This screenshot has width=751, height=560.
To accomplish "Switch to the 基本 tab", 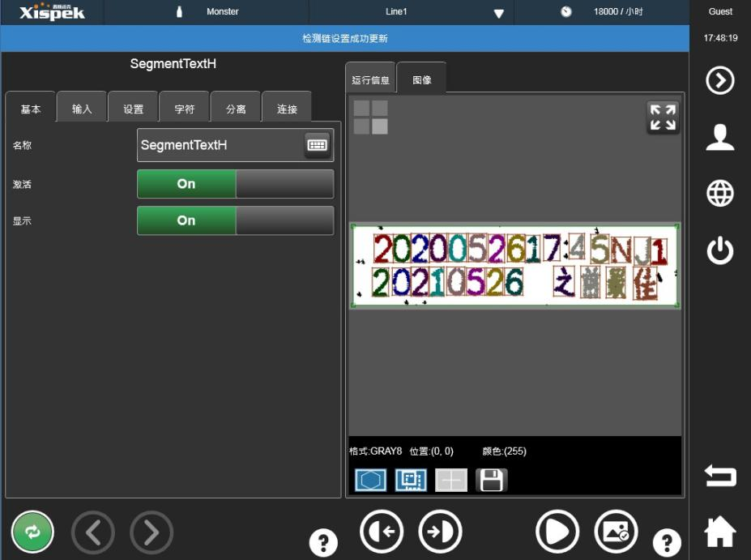I will [31, 109].
